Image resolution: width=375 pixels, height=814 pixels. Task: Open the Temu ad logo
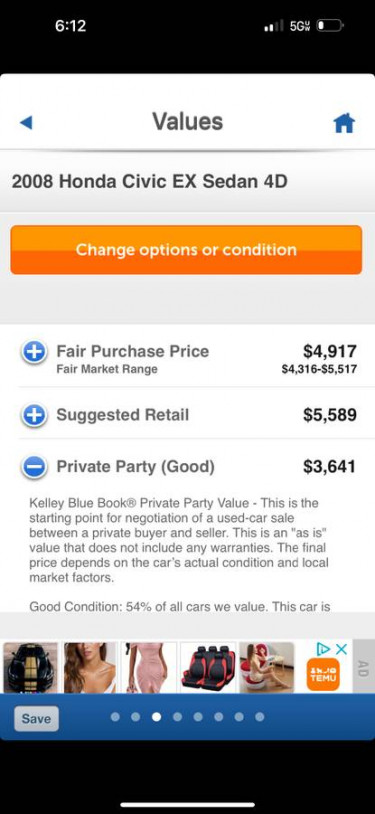pyautogui.click(x=323, y=674)
